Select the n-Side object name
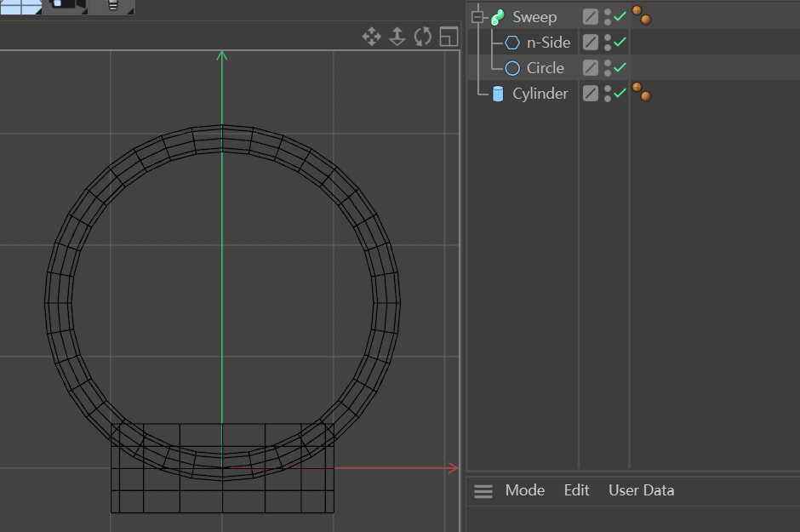Screen dimensions: 800x532 tap(548, 43)
